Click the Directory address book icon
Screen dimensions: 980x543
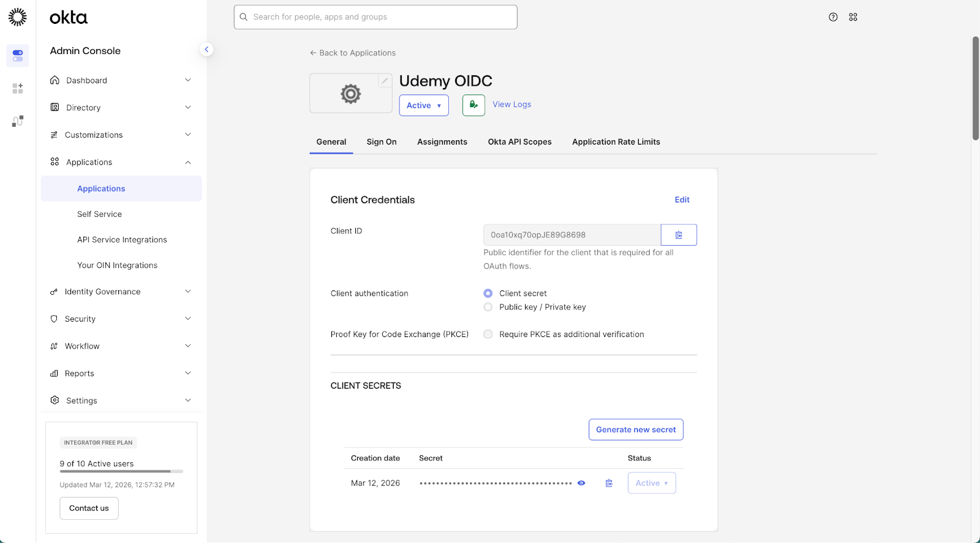(55, 107)
